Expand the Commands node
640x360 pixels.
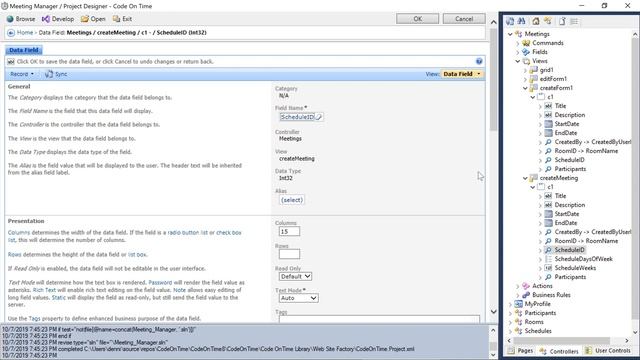[518, 43]
